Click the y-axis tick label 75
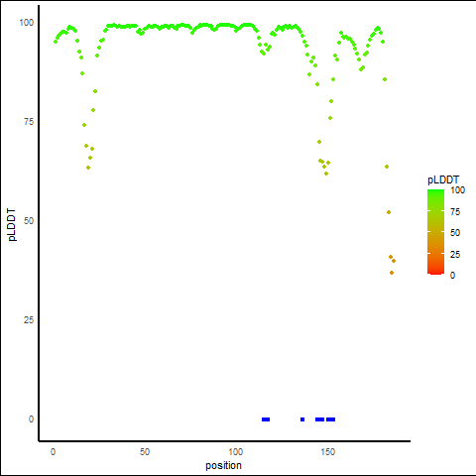Viewport: 476px width, 476px height. tap(29, 122)
